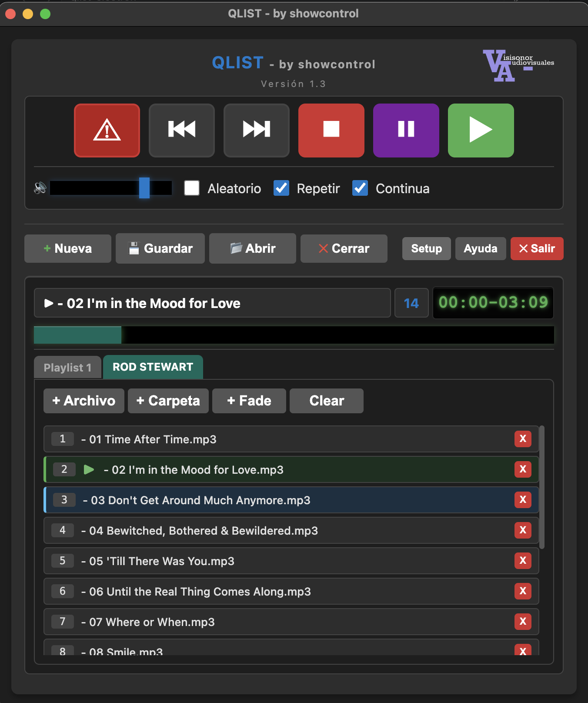Stop playback with the red square button
The width and height of the screenshot is (588, 703).
(331, 131)
